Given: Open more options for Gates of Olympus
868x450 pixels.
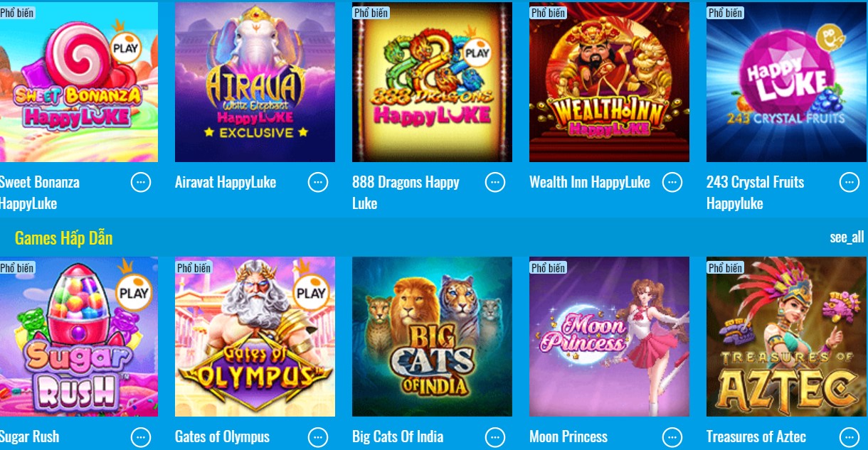Looking at the screenshot, I should pos(318,437).
